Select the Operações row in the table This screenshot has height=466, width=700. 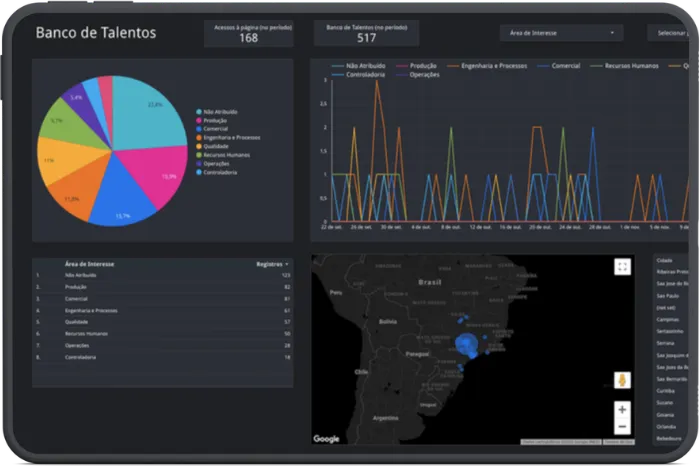162,345
